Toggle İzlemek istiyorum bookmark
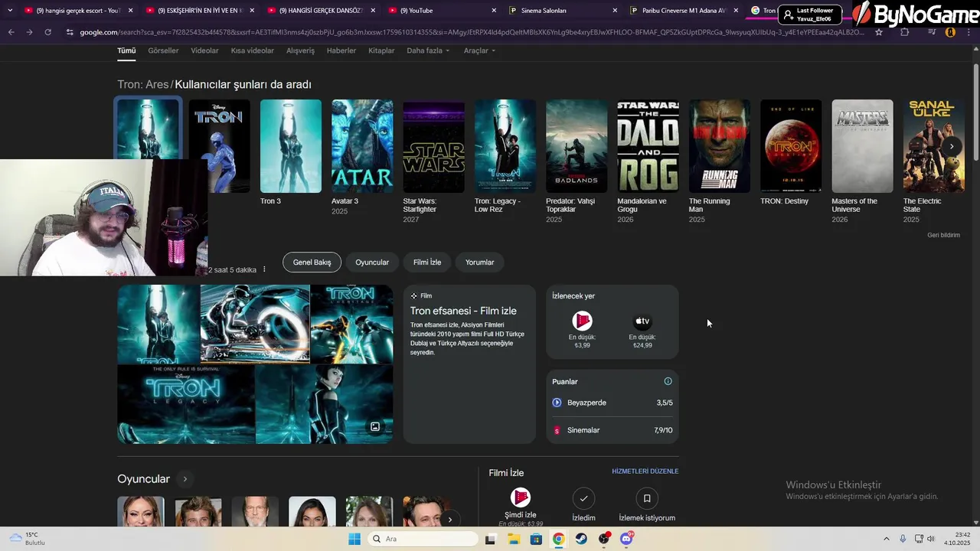 tap(647, 498)
